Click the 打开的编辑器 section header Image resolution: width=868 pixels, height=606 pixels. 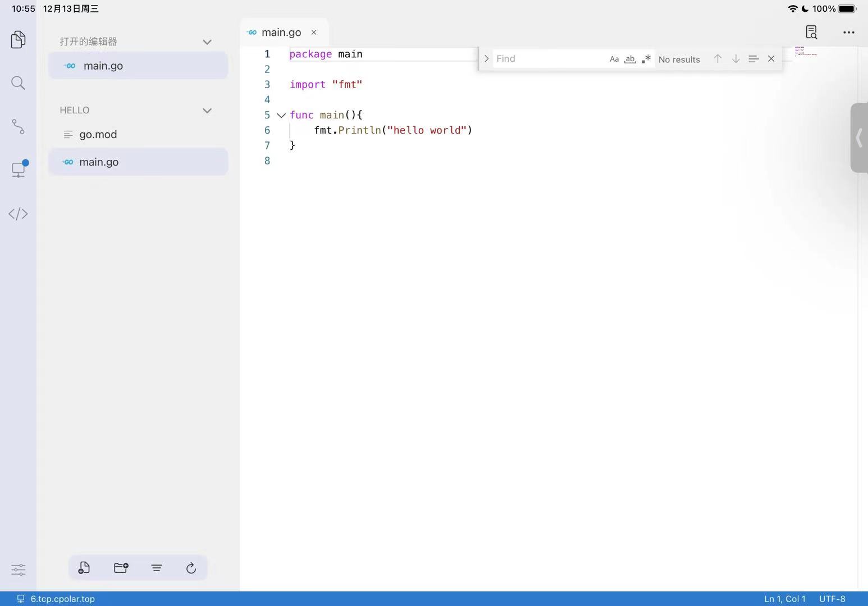pos(89,42)
